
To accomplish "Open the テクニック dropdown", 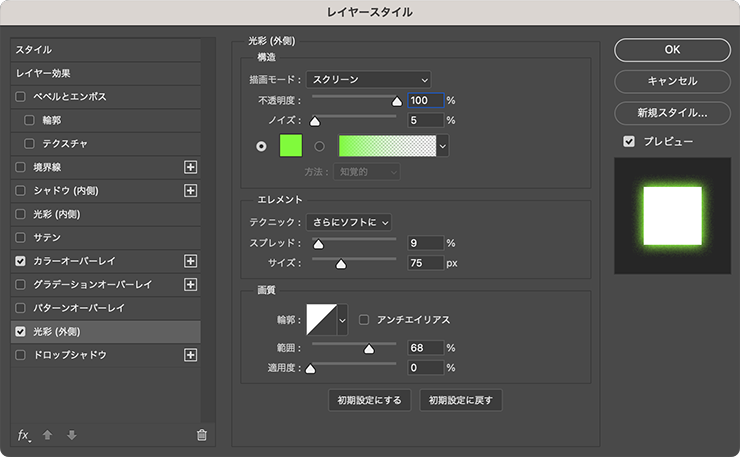I will [x=348, y=221].
